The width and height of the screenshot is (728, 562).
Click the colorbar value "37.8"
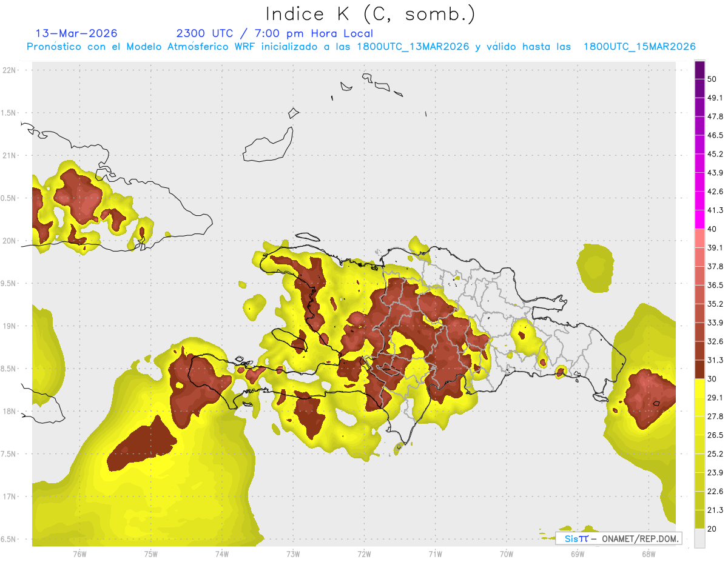click(715, 266)
